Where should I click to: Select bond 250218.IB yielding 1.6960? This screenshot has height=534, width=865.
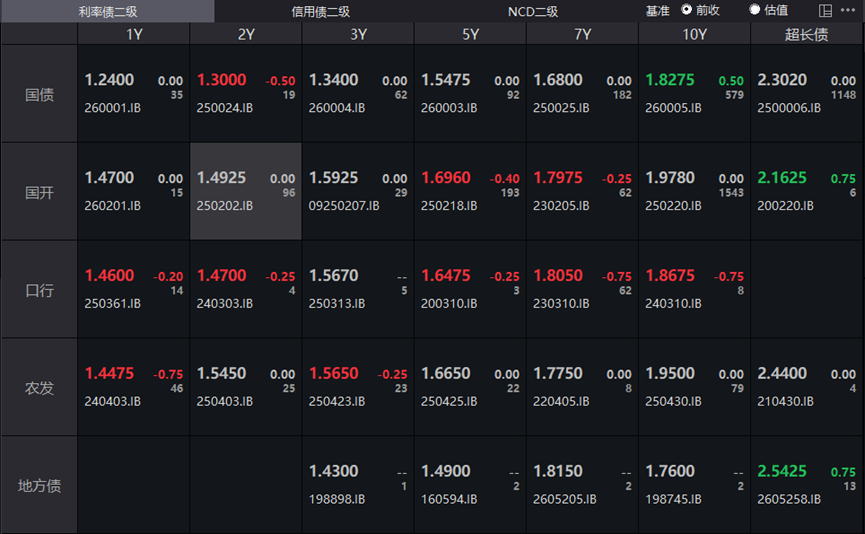click(x=470, y=191)
